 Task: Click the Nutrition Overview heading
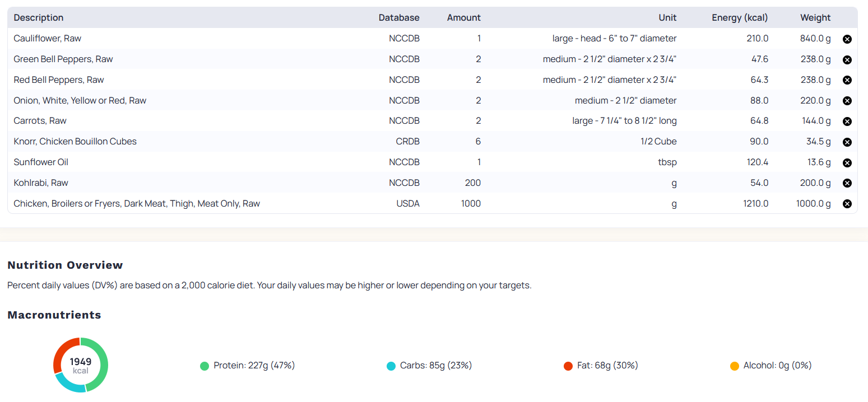pos(65,265)
